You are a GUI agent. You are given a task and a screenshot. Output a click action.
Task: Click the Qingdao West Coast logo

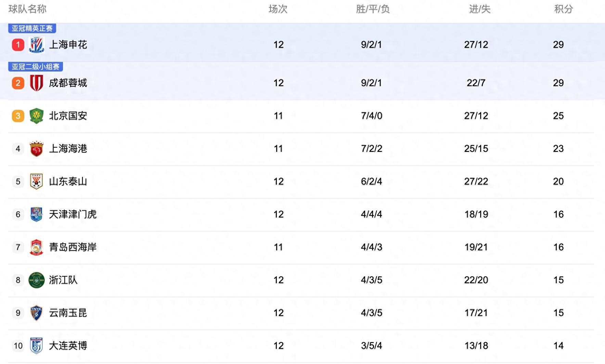click(x=36, y=247)
